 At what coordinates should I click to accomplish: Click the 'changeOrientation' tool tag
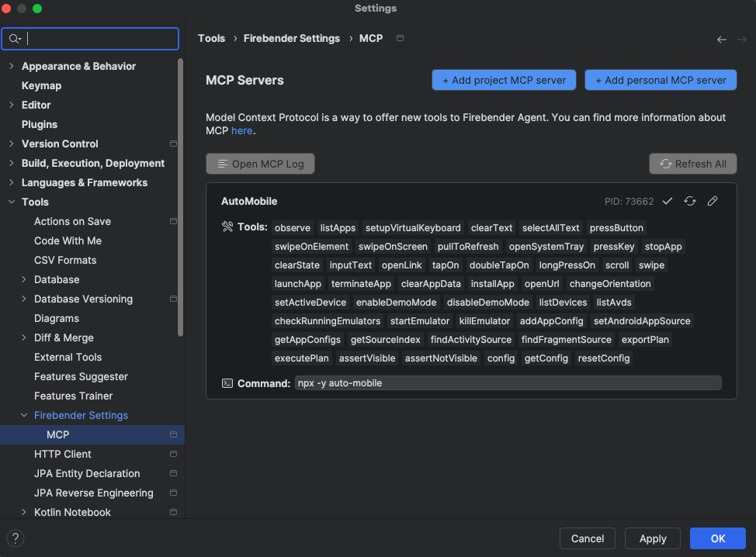(610, 284)
